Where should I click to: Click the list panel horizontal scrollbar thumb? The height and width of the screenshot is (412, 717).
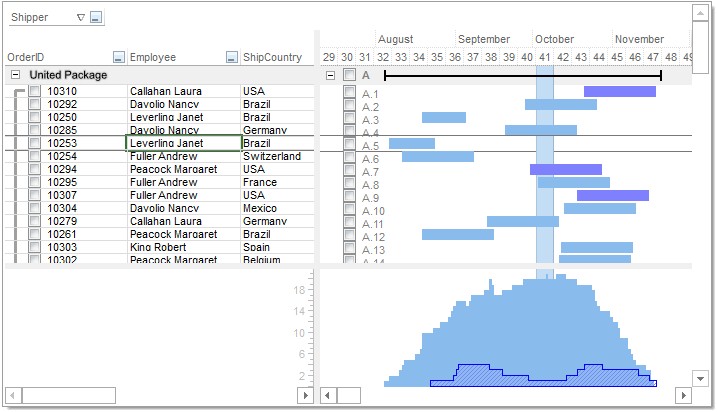tap(55, 396)
